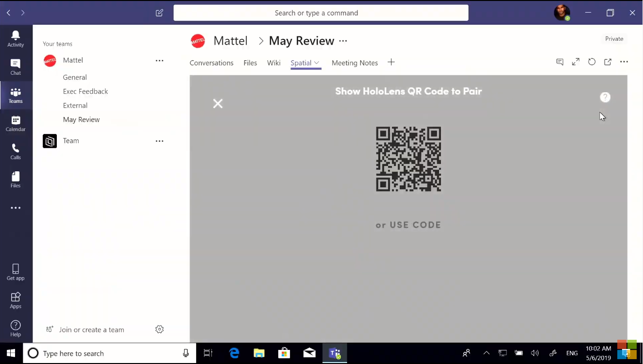This screenshot has width=643, height=364.
Task: Open the ENG language indicator
Action: pyautogui.click(x=572, y=353)
